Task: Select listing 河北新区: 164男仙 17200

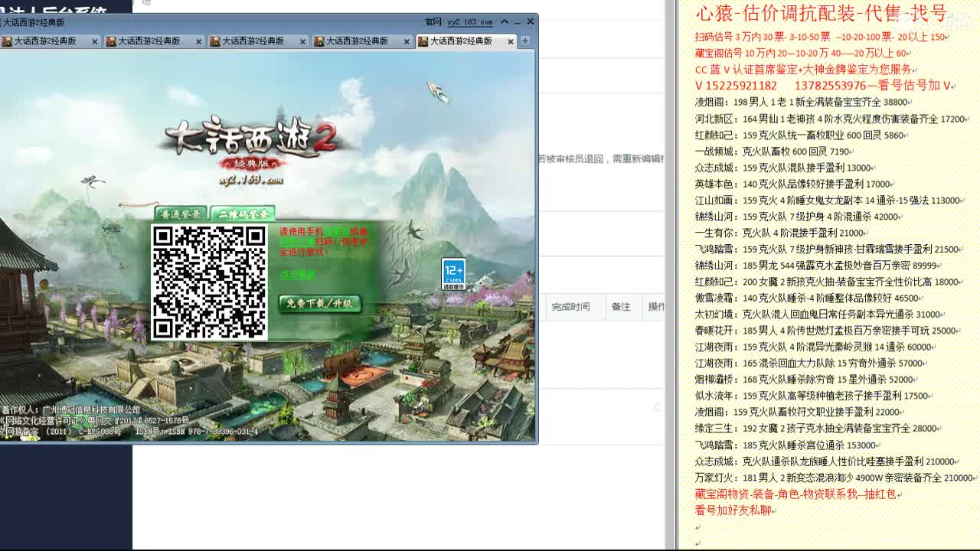Action: pos(831,119)
